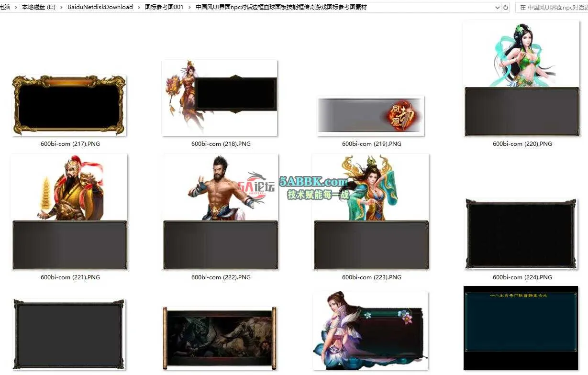The width and height of the screenshot is (588, 375).
Task: Click the 600bi-com (220).PNG image thumbnail
Action: (521, 78)
